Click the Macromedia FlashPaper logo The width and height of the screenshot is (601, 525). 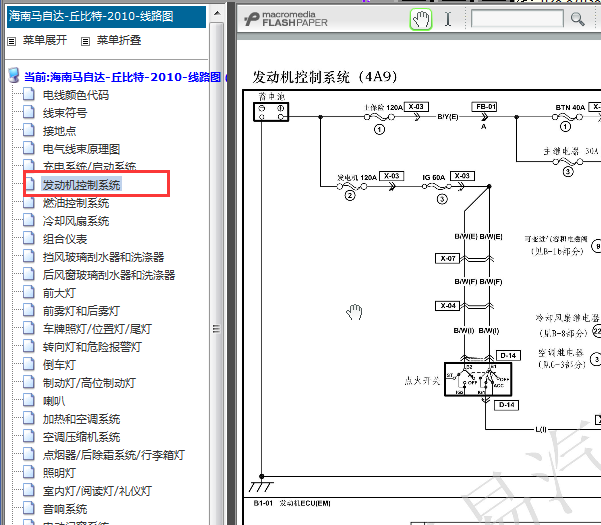286,19
